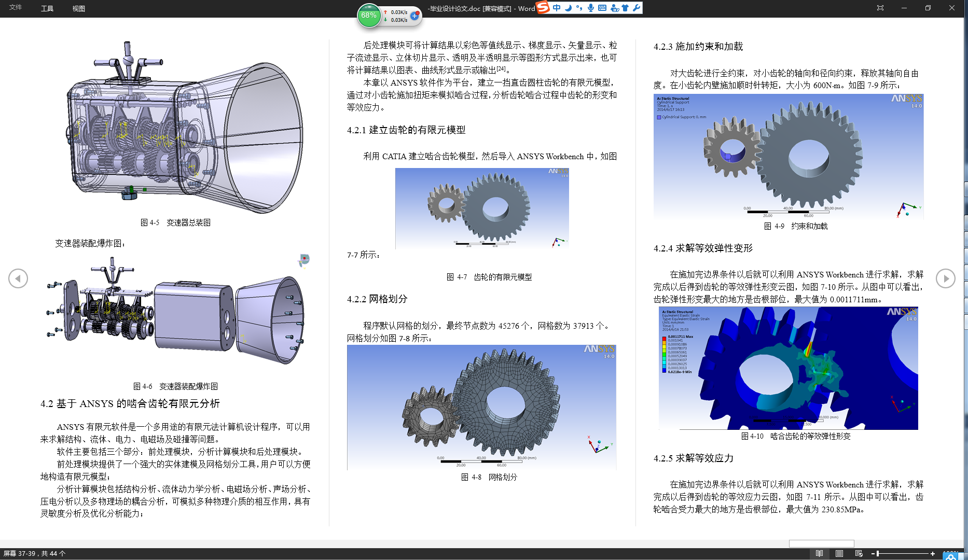Click the gear finite element model figure 4-7

point(482,208)
